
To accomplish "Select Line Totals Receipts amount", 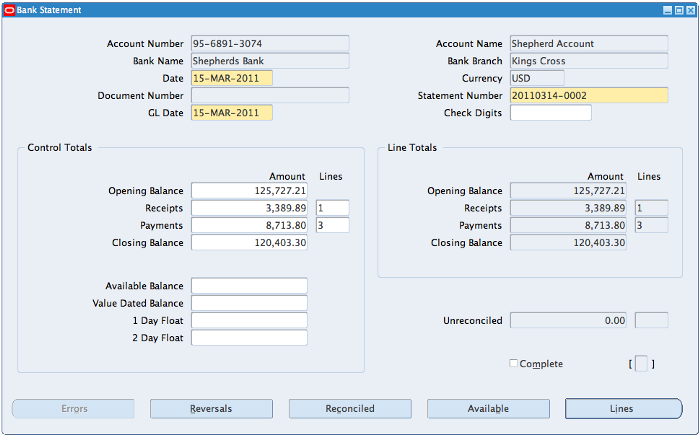I will [x=568, y=208].
